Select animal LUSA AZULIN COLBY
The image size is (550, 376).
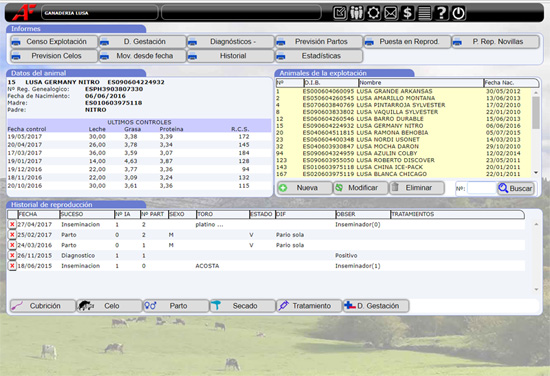tap(404, 153)
